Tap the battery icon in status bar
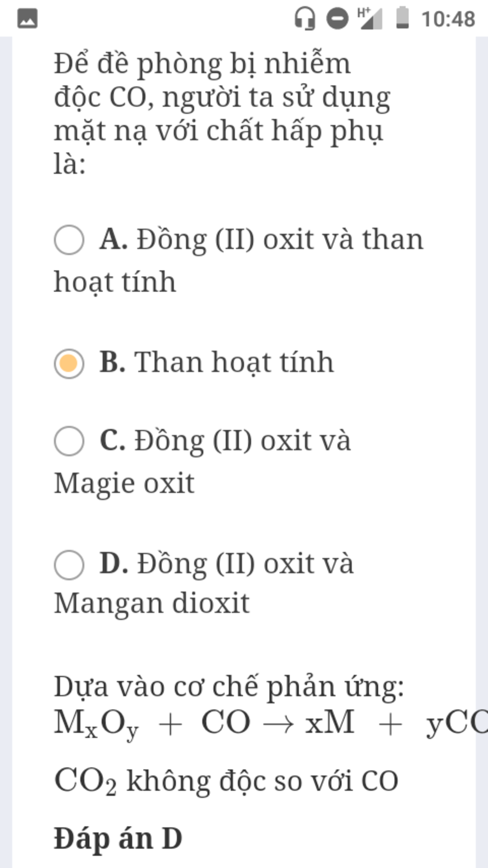The height and width of the screenshot is (868, 488). tap(403, 19)
